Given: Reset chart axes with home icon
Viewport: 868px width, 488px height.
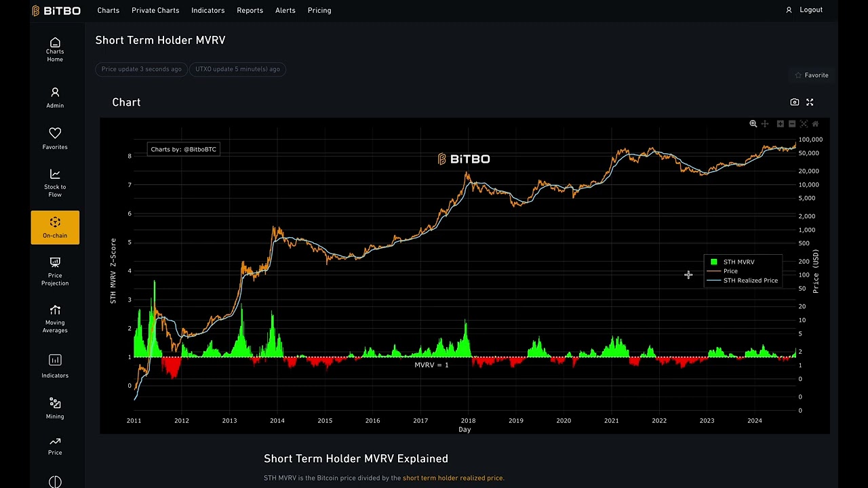Looking at the screenshot, I should (816, 124).
